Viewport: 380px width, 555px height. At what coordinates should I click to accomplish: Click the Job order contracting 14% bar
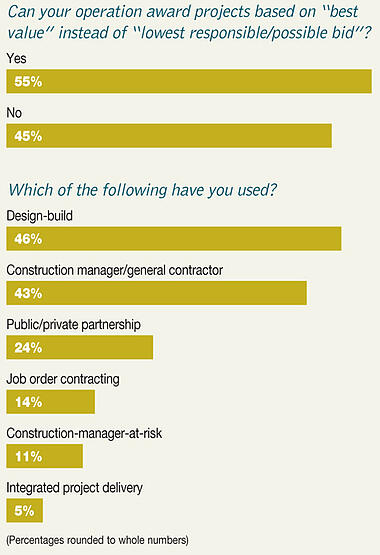(x=51, y=402)
